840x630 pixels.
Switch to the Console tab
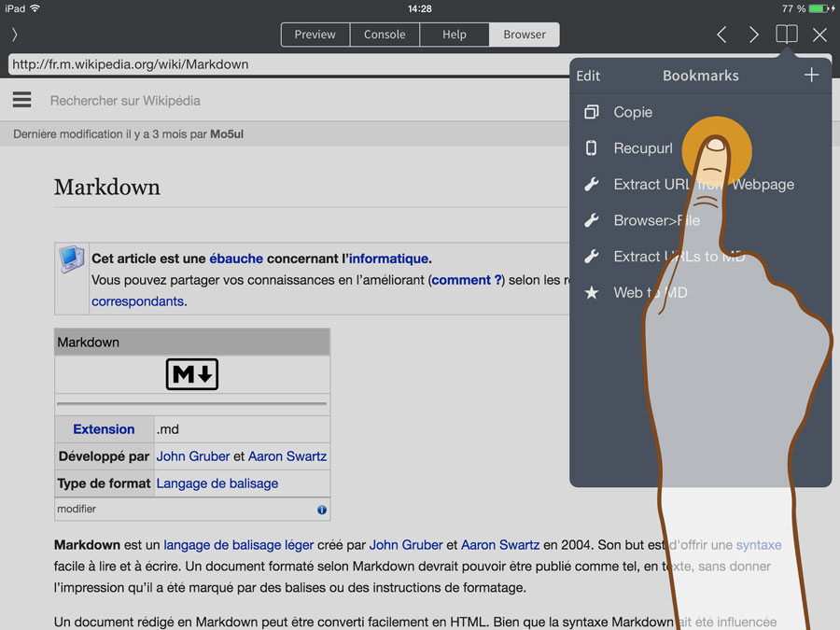point(385,35)
